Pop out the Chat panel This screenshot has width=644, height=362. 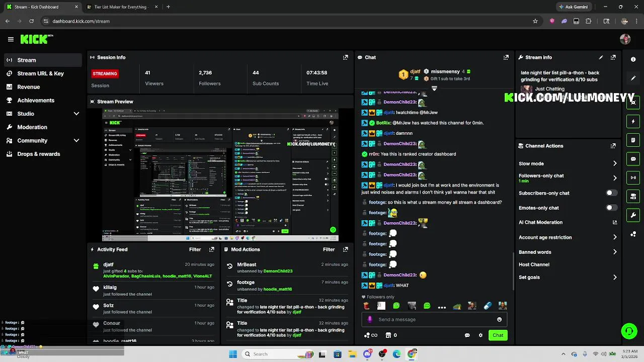pyautogui.click(x=506, y=57)
